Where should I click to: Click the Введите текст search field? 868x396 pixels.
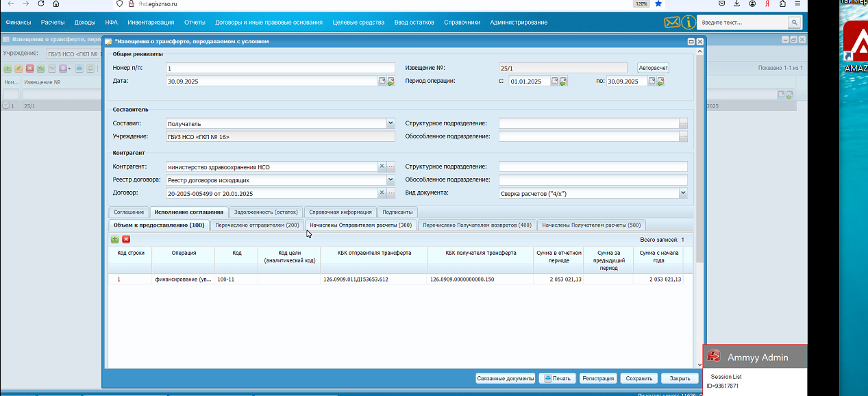(x=743, y=23)
